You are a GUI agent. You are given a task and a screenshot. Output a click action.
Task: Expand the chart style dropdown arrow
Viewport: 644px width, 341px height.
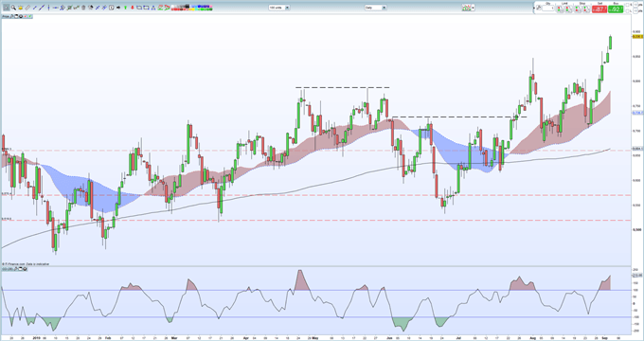tap(474, 8)
